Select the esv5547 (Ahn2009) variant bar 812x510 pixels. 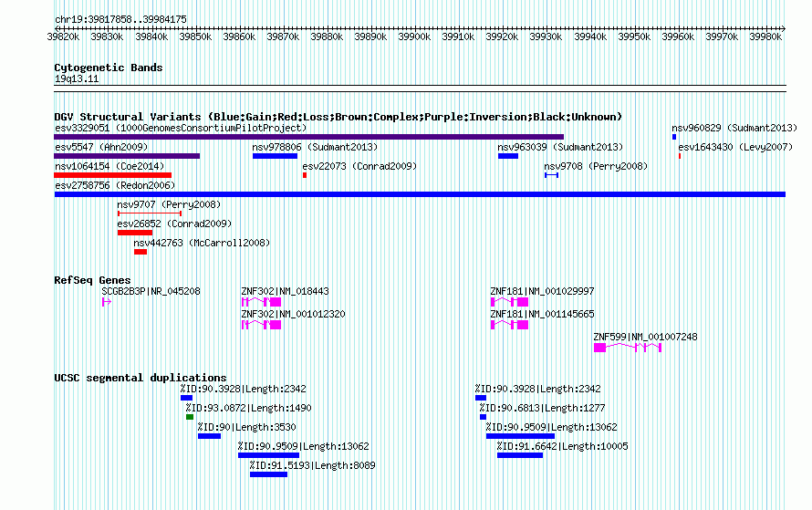(x=127, y=156)
